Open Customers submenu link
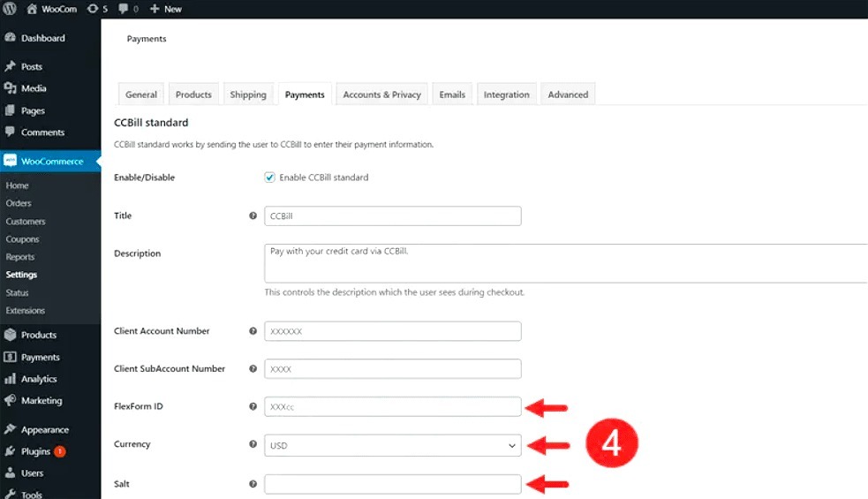 [26, 222]
